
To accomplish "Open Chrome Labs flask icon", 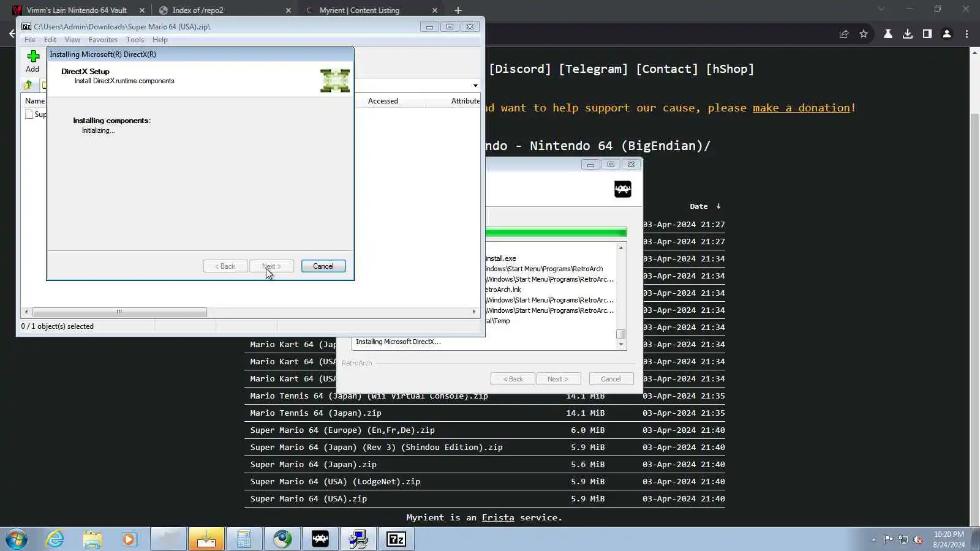I will click(888, 34).
